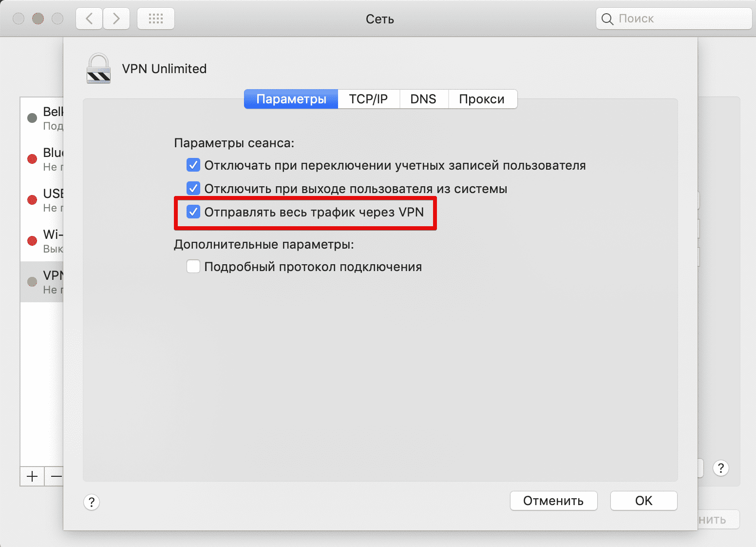Switch to the Прокси tab

pyautogui.click(x=482, y=99)
